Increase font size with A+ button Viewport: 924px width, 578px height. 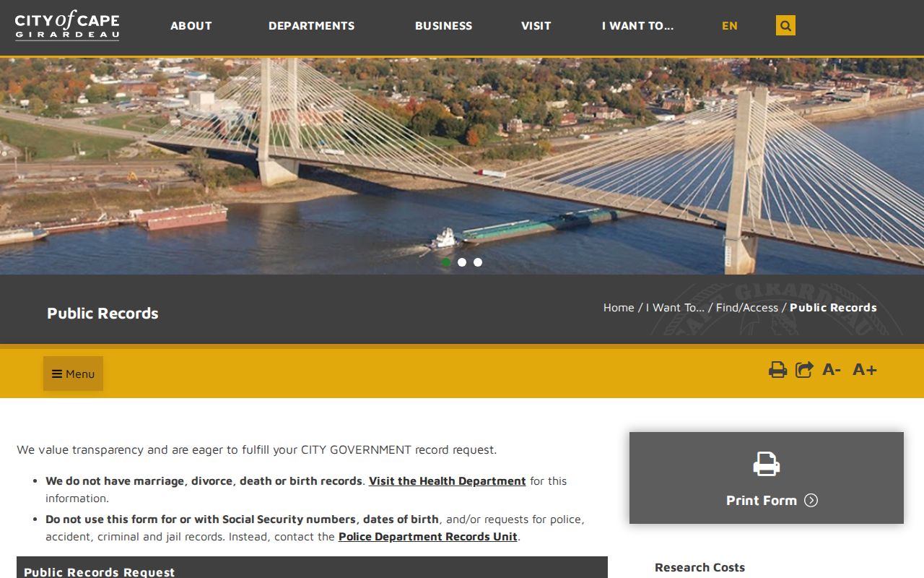865,370
